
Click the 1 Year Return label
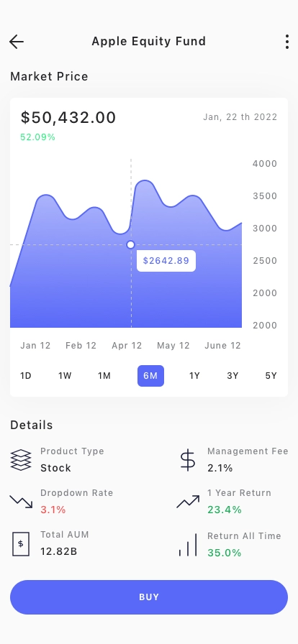[x=239, y=493]
